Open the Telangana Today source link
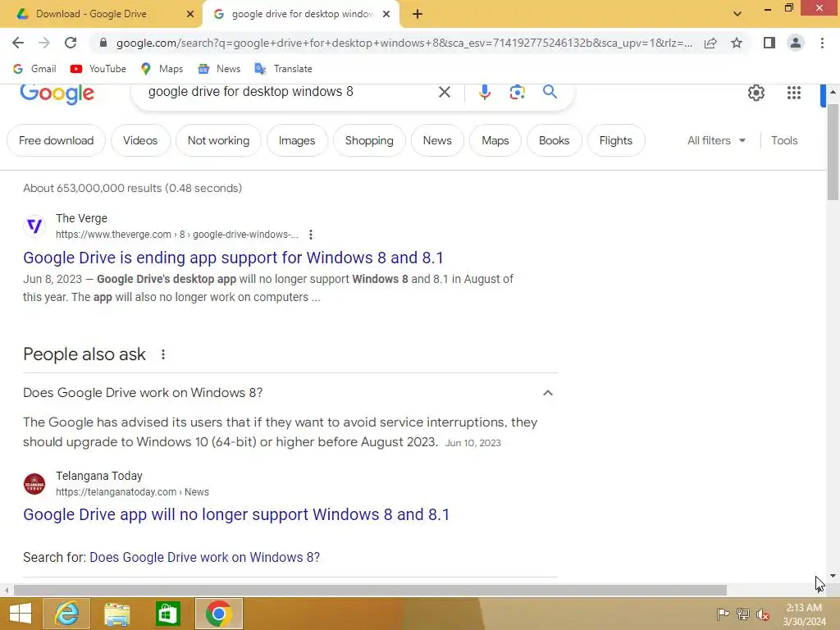Image resolution: width=840 pixels, height=630 pixels. coord(132,492)
